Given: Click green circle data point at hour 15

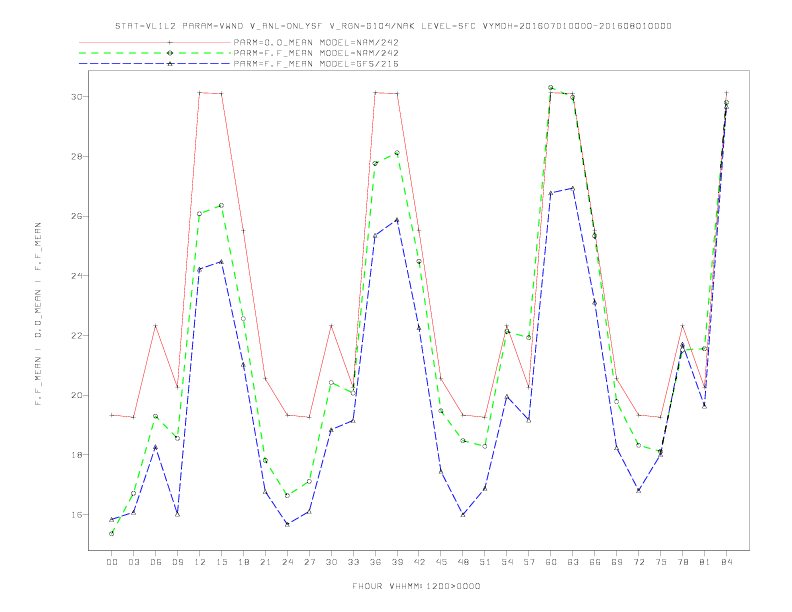Looking at the screenshot, I should [x=221, y=206].
